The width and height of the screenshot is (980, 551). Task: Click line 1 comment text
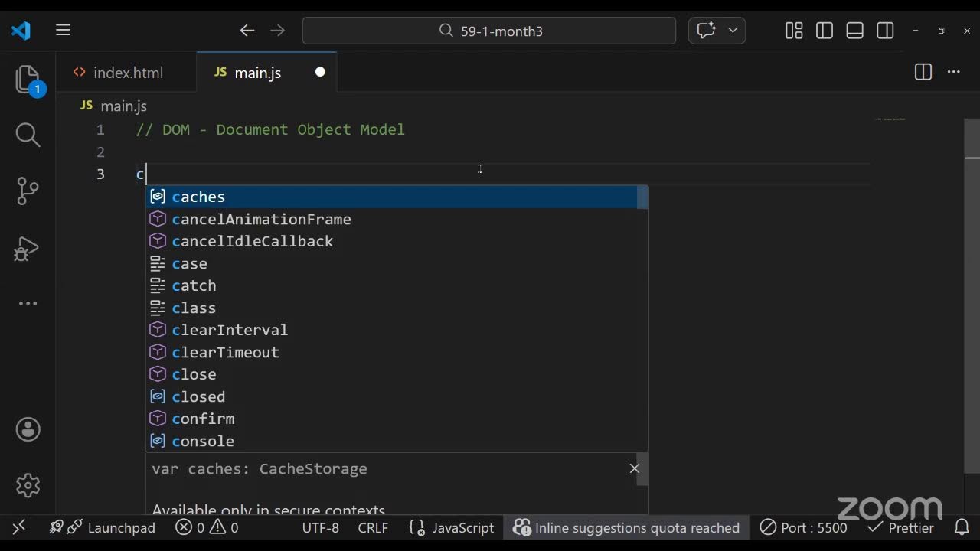(x=270, y=129)
